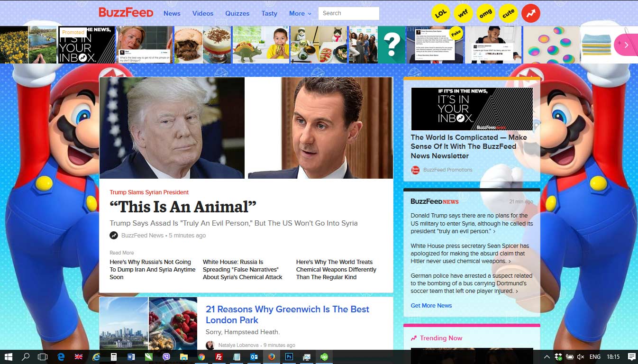Open the White House "False Narratives" story
638x364 pixels.
243,270
